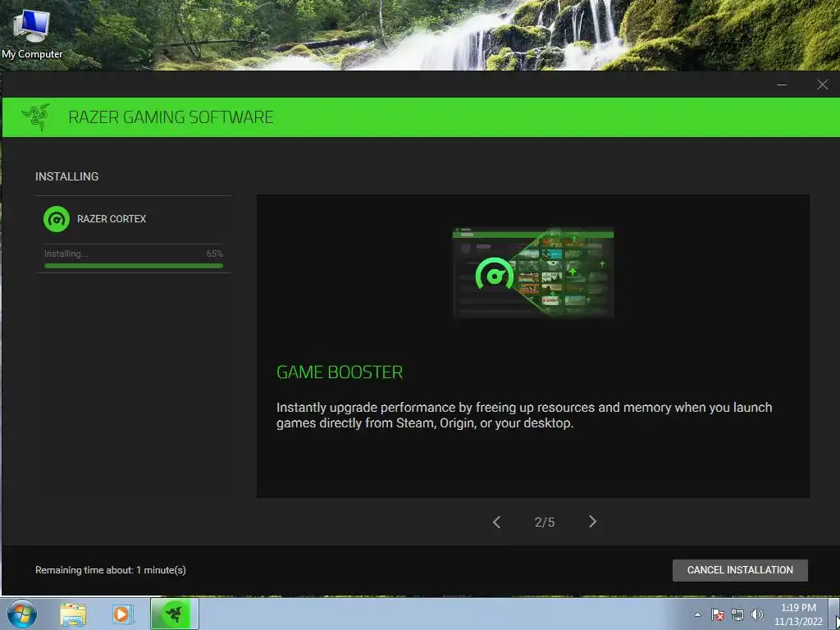
Task: Click the Game Booster preview image
Action: [x=533, y=272]
